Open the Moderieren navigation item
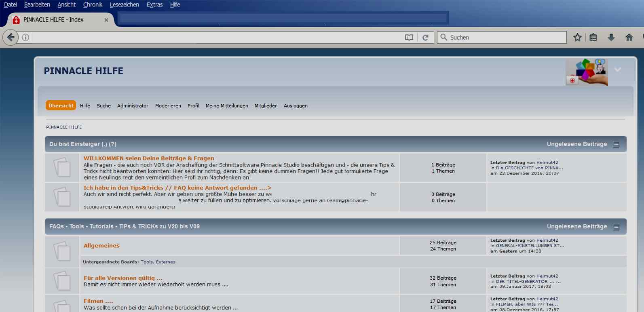The height and width of the screenshot is (312, 644). click(168, 106)
